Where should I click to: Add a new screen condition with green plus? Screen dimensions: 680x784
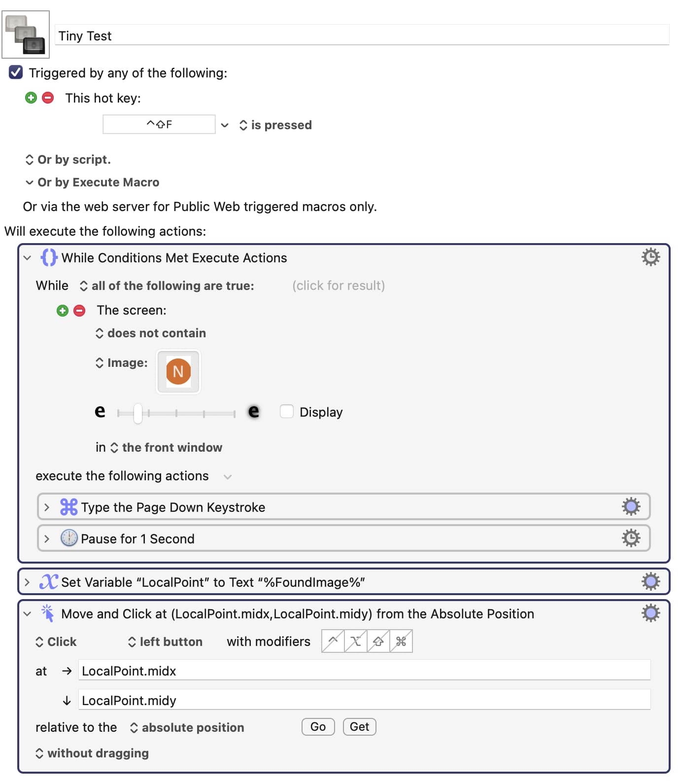pos(63,311)
